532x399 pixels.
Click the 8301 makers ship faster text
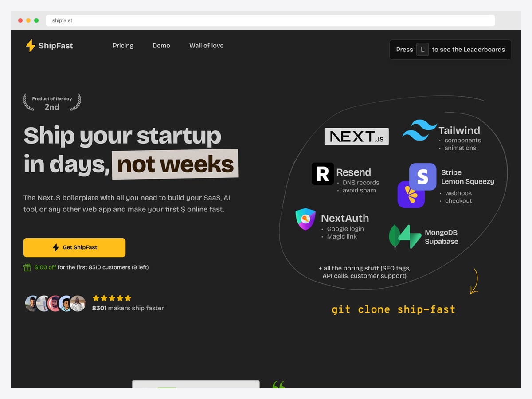[128, 308]
